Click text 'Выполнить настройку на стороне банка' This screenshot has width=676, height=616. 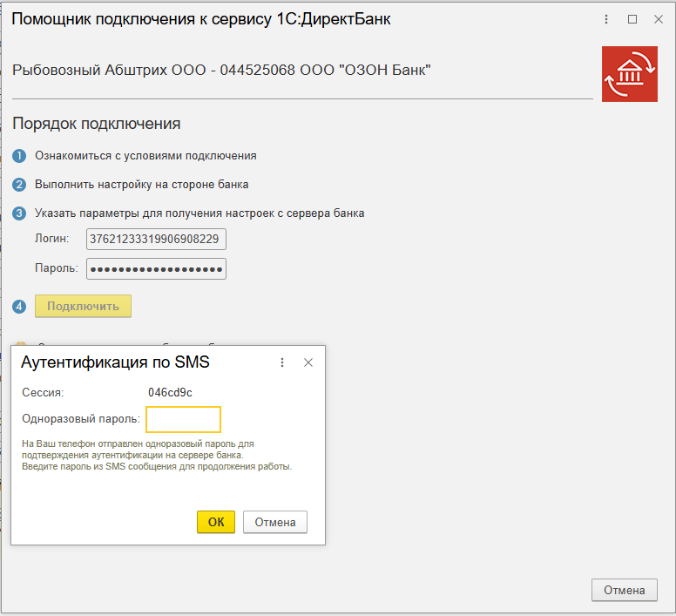(x=141, y=185)
